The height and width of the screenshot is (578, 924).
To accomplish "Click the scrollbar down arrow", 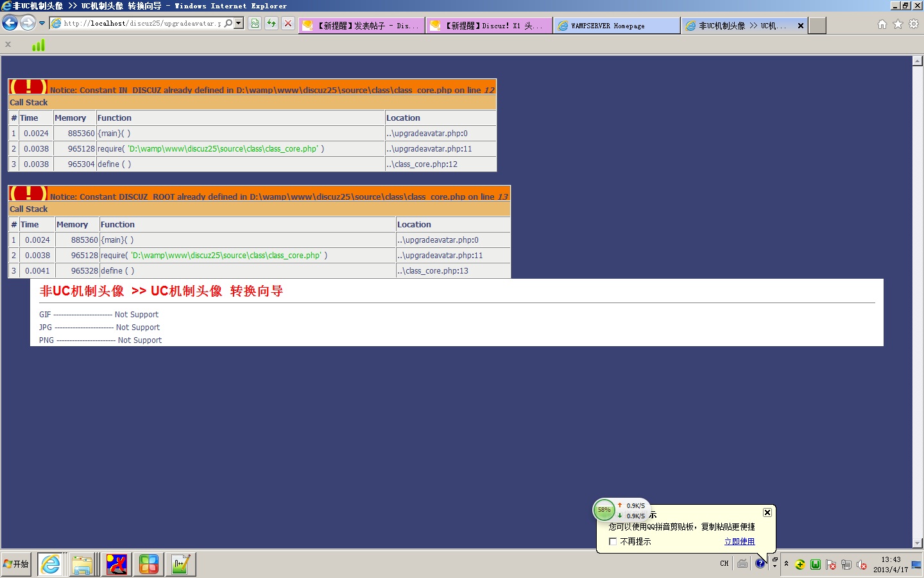I will click(918, 543).
